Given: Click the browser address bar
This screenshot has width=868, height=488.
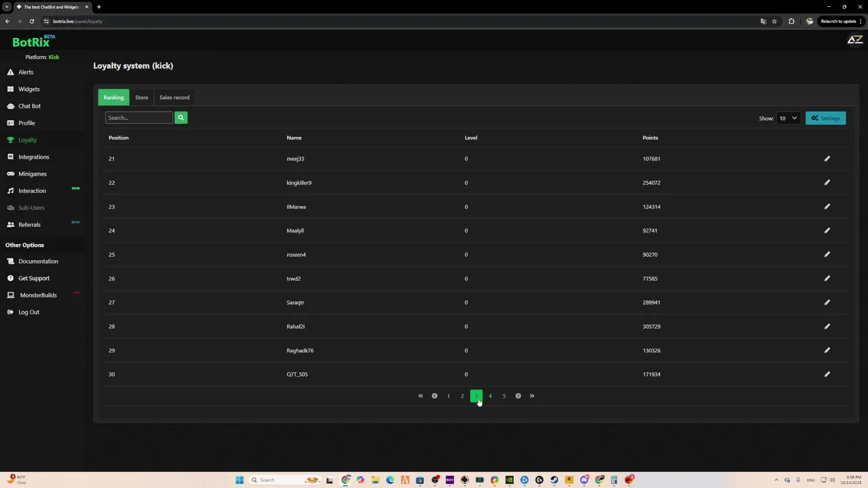Looking at the screenshot, I should pyautogui.click(x=400, y=21).
